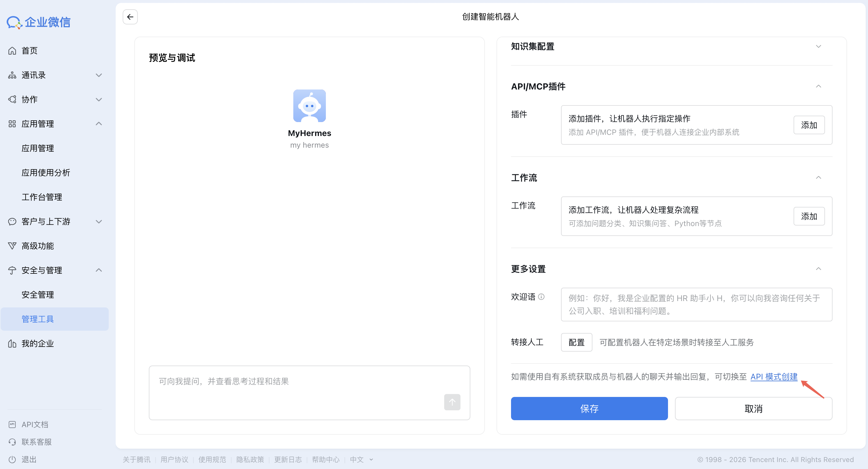
Task: Open 应用使用分析 submenu item
Action: pyautogui.click(x=46, y=173)
